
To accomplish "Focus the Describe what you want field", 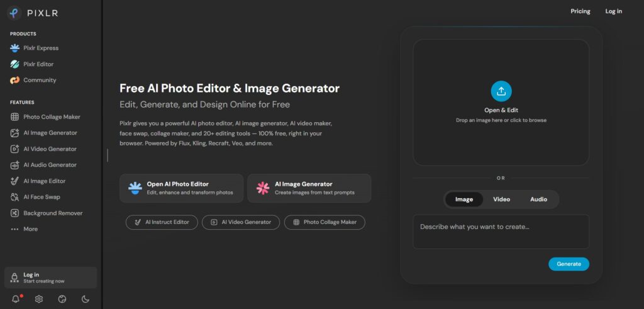I will pos(501,232).
